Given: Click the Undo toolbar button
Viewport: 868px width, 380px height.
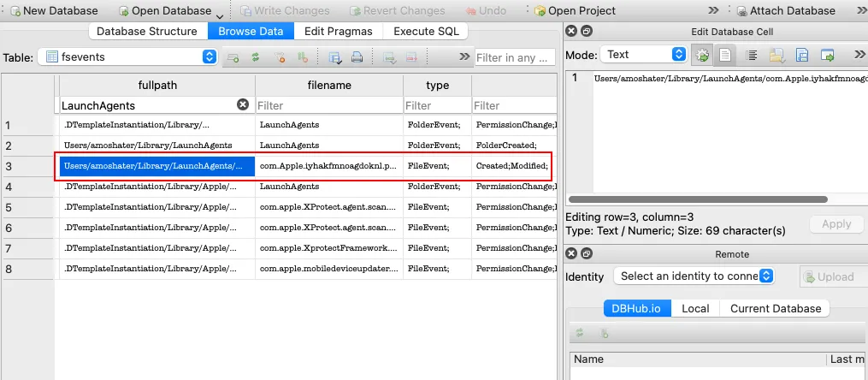Looking at the screenshot, I should [x=486, y=10].
